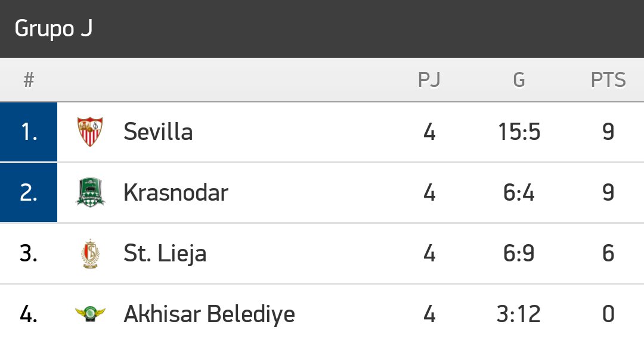The width and height of the screenshot is (644, 340).
Task: Click St. Lieja's 6:9 goal record
Action: (519, 253)
